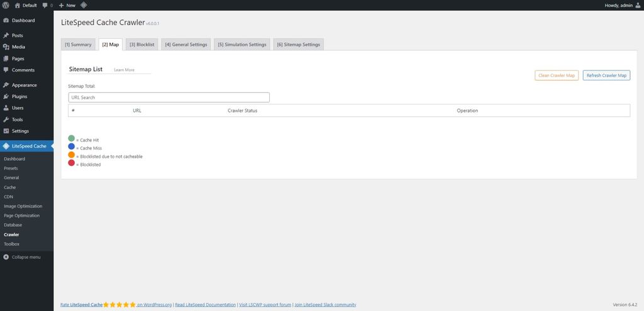Click the Refresh Crawler Map button
Image resolution: width=644 pixels, height=311 pixels.
[x=607, y=75]
